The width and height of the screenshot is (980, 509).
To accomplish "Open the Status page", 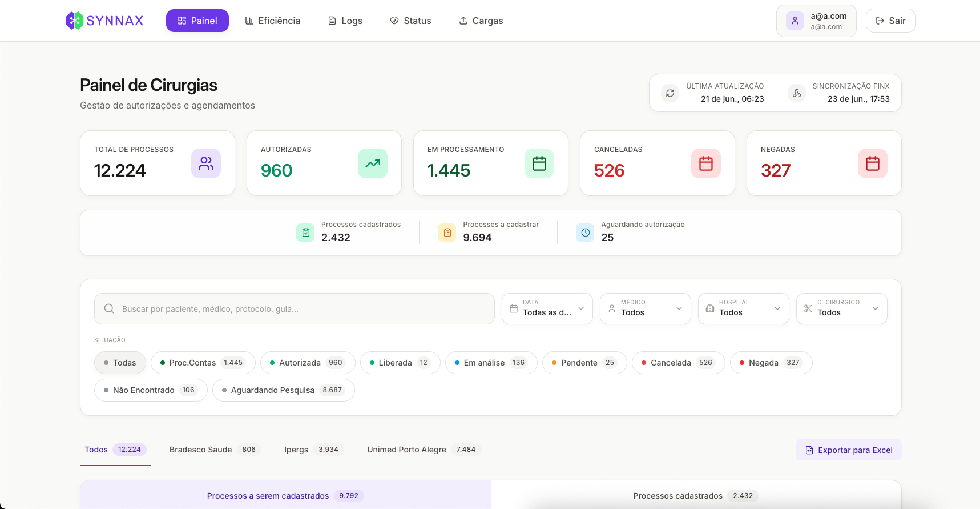I will click(x=410, y=21).
